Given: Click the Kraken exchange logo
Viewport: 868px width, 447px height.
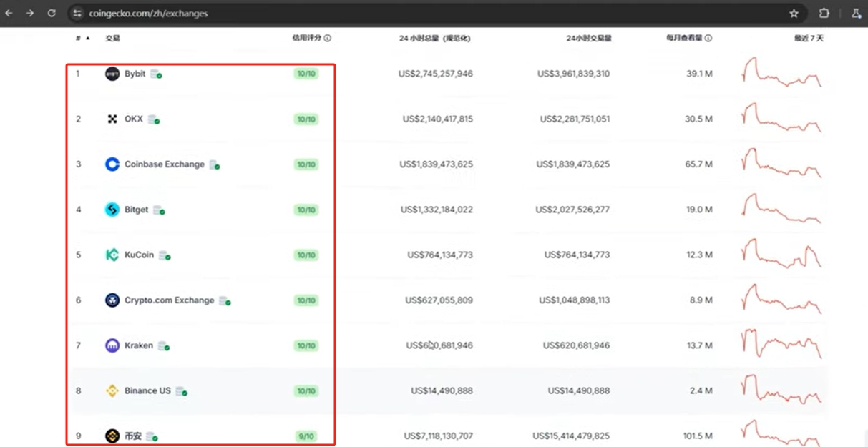Looking at the screenshot, I should (112, 345).
